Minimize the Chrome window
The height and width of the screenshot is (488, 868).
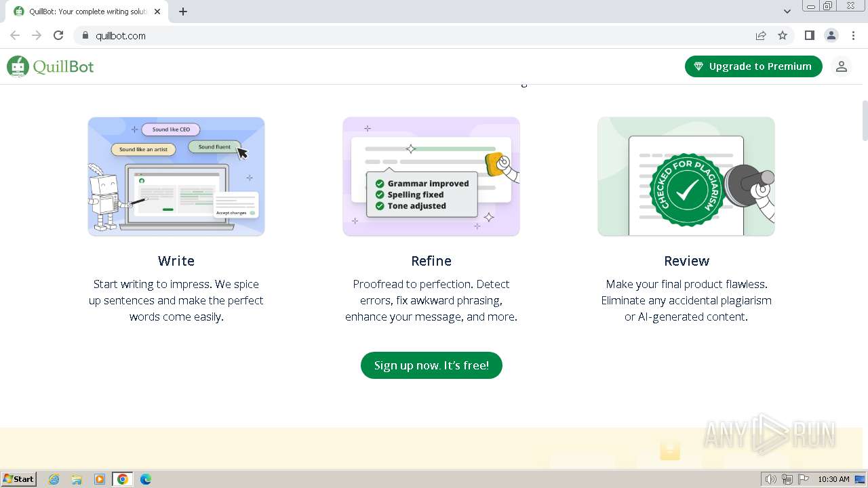pos(811,6)
